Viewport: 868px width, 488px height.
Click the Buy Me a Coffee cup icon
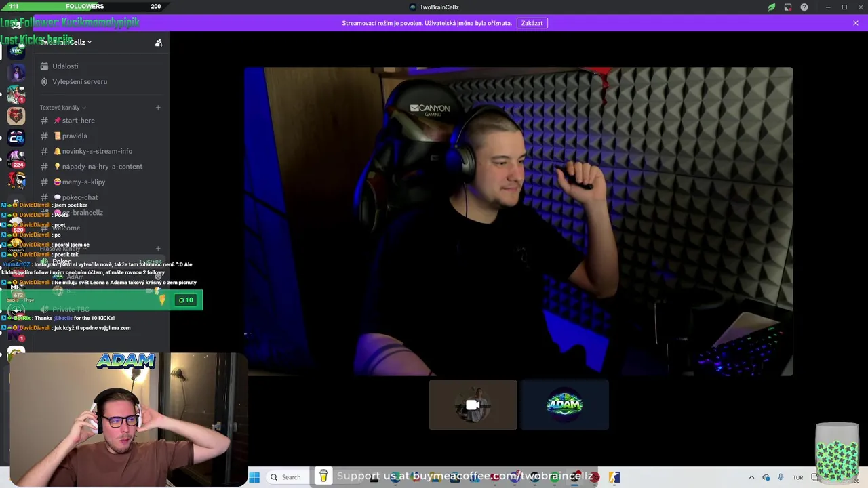tap(323, 476)
